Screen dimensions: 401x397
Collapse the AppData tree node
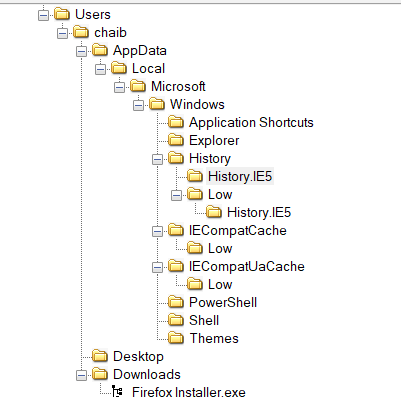point(81,51)
